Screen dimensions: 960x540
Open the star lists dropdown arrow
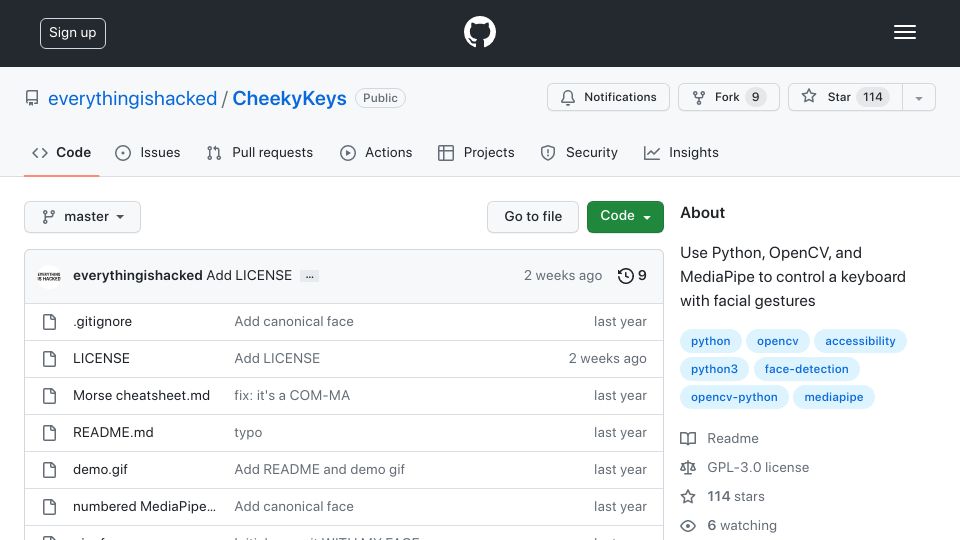pos(918,98)
